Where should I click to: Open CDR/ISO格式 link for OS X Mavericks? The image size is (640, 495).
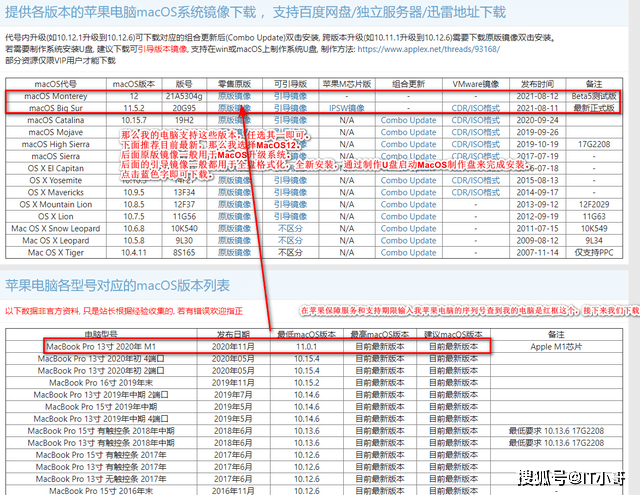tap(476, 193)
